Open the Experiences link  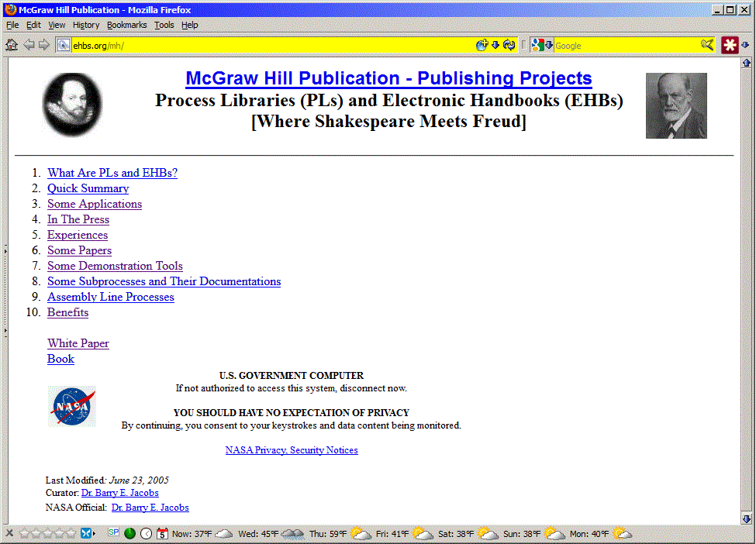click(x=78, y=235)
